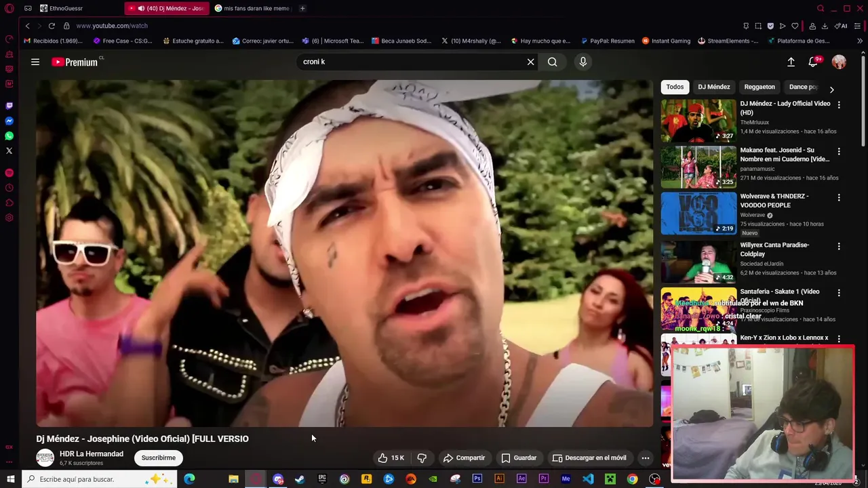Open options menu for Santaferia Sakate 1

pyautogui.click(x=839, y=293)
